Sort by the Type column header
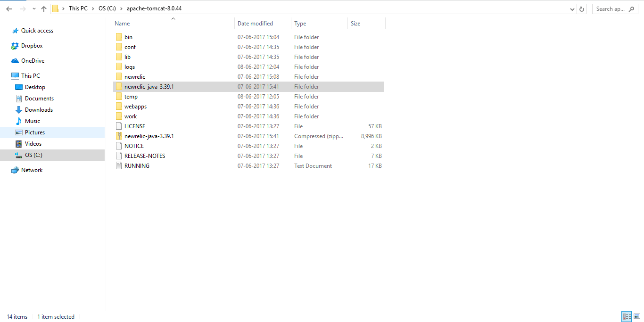 coord(300,24)
